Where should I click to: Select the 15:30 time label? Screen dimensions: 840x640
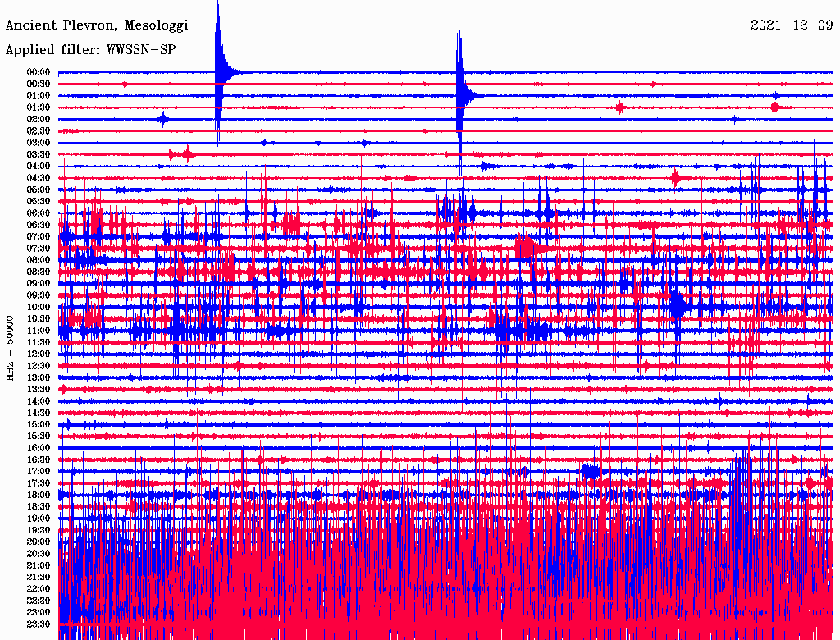coord(39,437)
